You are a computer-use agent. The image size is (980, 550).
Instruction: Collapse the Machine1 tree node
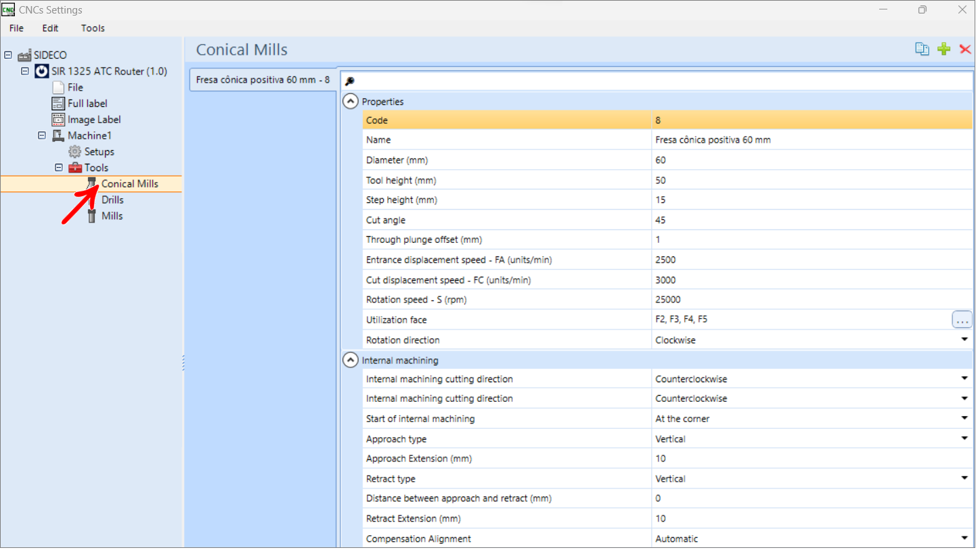point(42,135)
